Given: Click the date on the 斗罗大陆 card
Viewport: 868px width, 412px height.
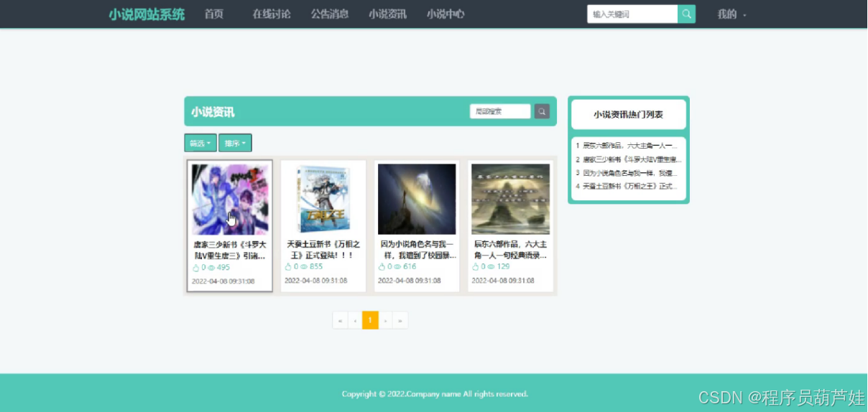Looking at the screenshot, I should pos(223,281).
